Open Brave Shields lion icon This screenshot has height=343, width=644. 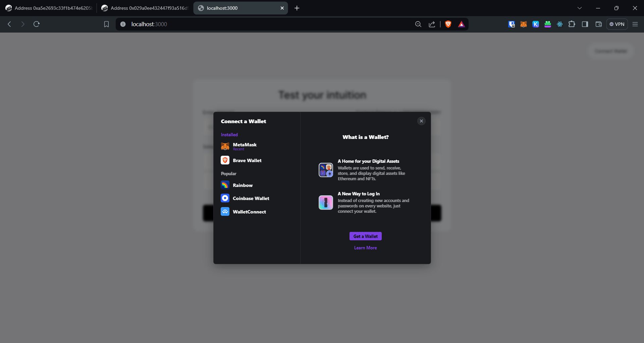pos(448,24)
